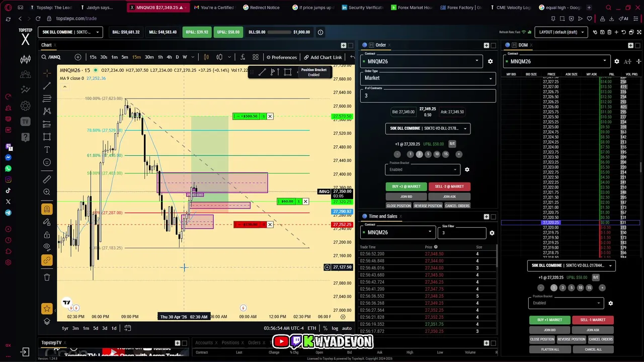The height and width of the screenshot is (362, 644).
Task: Toggle the magnet snap mode
Action: point(47,209)
